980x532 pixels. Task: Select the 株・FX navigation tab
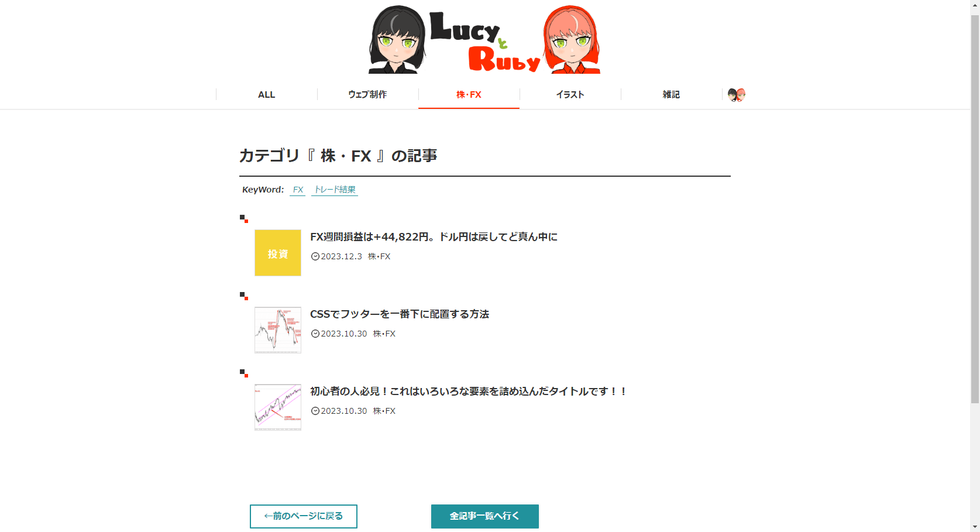[469, 95]
